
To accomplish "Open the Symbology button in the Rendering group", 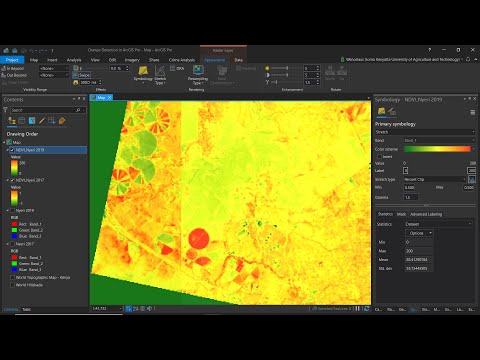I will click(x=143, y=74).
